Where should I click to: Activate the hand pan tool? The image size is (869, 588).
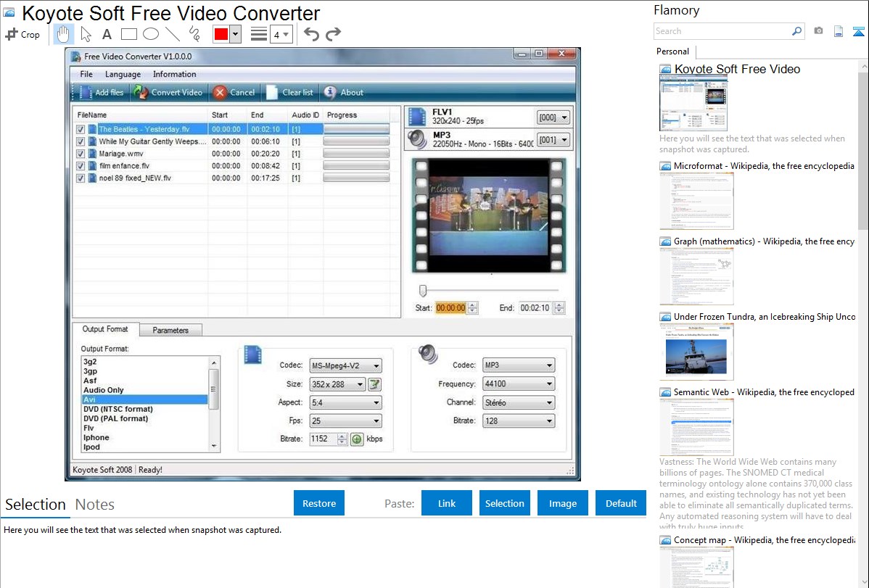click(x=63, y=34)
